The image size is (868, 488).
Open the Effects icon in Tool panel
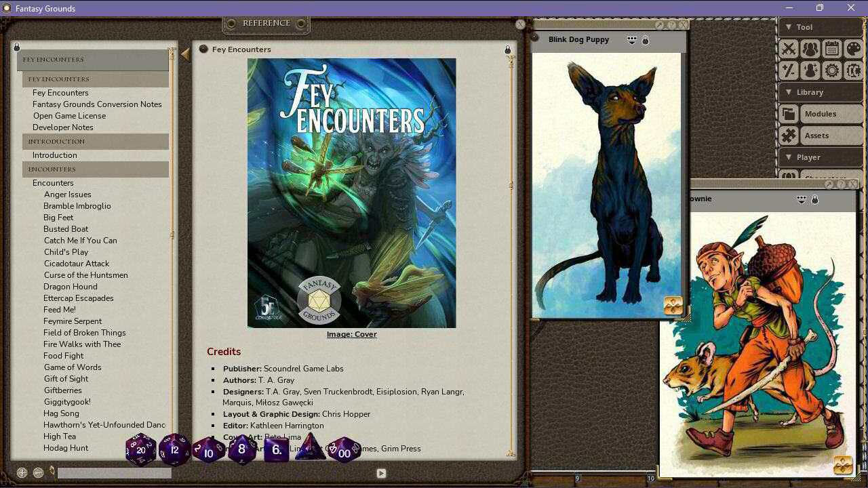tap(810, 70)
